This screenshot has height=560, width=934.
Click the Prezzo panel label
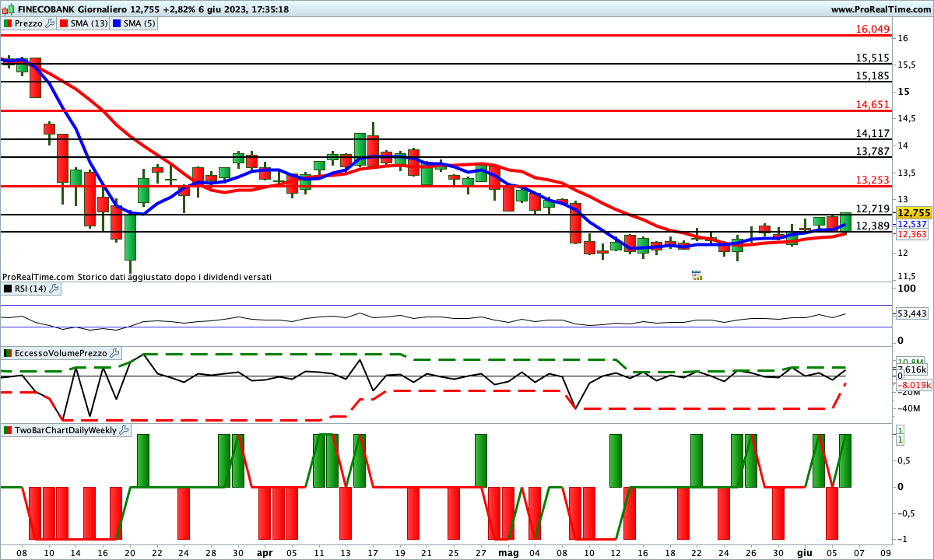(x=28, y=23)
